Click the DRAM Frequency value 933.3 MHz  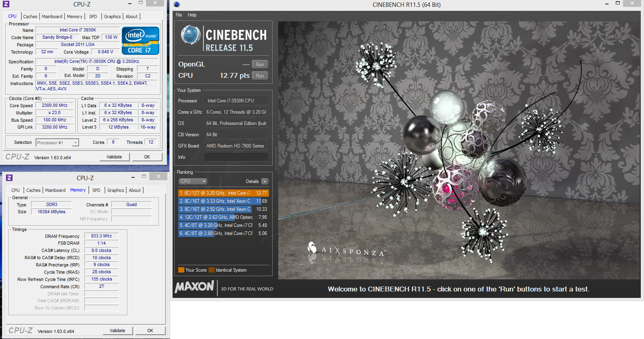[101, 236]
